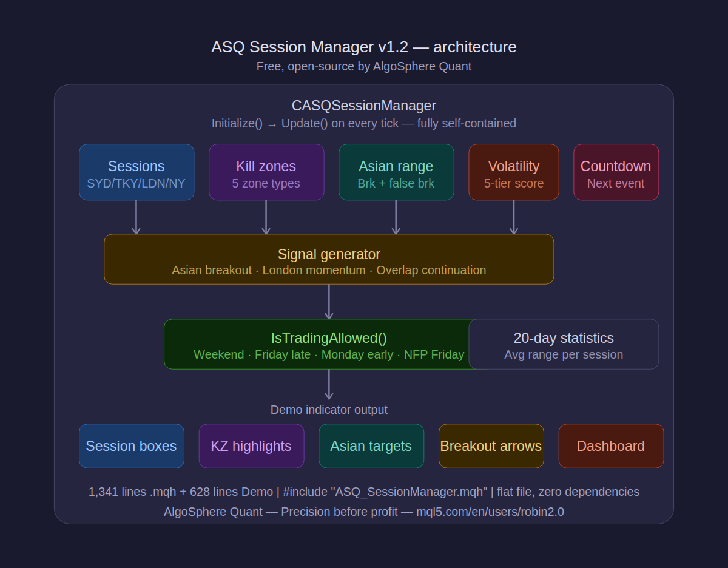728x568 pixels.
Task: Click the Kill zones module
Action: point(266,172)
